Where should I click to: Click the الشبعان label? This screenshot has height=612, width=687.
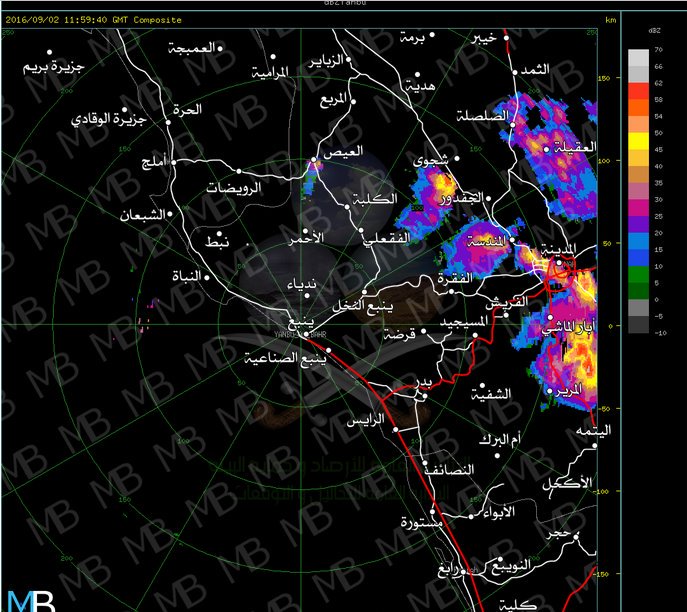pos(142,215)
